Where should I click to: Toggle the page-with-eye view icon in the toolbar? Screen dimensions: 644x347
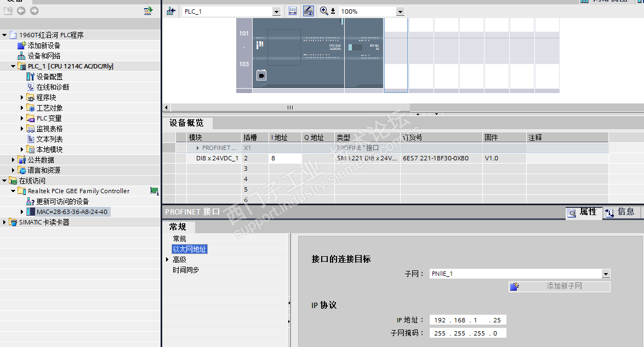(309, 11)
